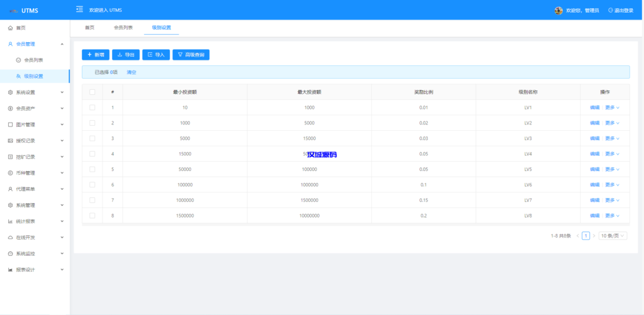Click the 统计报表 chart icon
The image size is (644, 315).
tap(10, 221)
